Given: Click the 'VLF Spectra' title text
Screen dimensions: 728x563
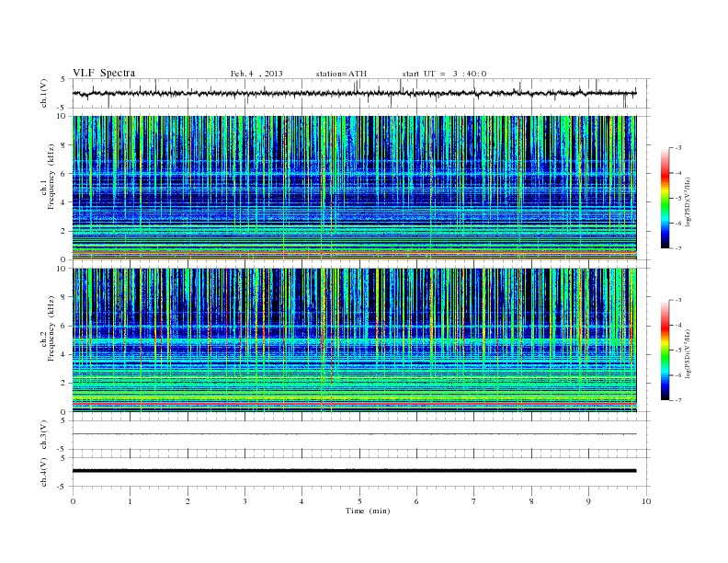Looking at the screenshot, I should click(104, 73).
